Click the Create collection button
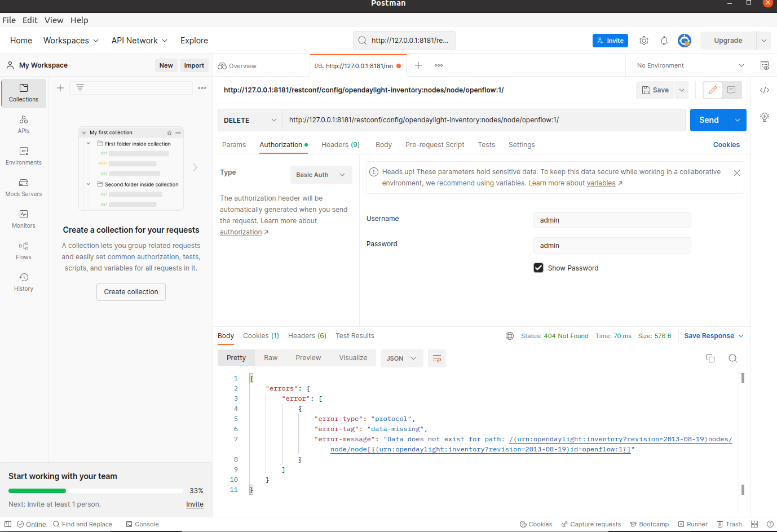 pyautogui.click(x=131, y=292)
